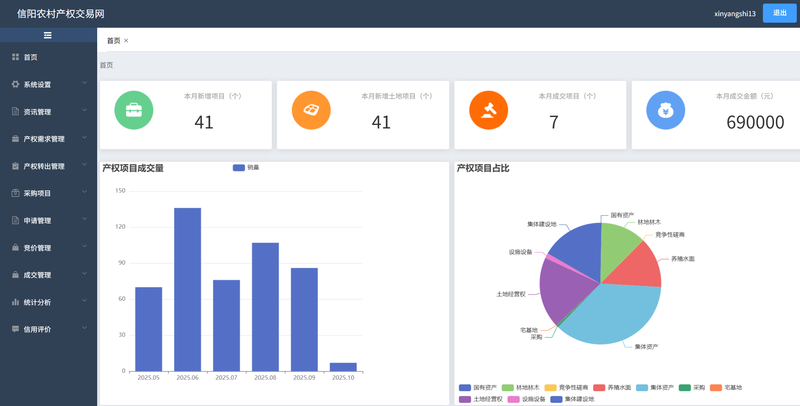Click the blue money bag icon
Image resolution: width=800 pixels, height=406 pixels.
[665, 110]
